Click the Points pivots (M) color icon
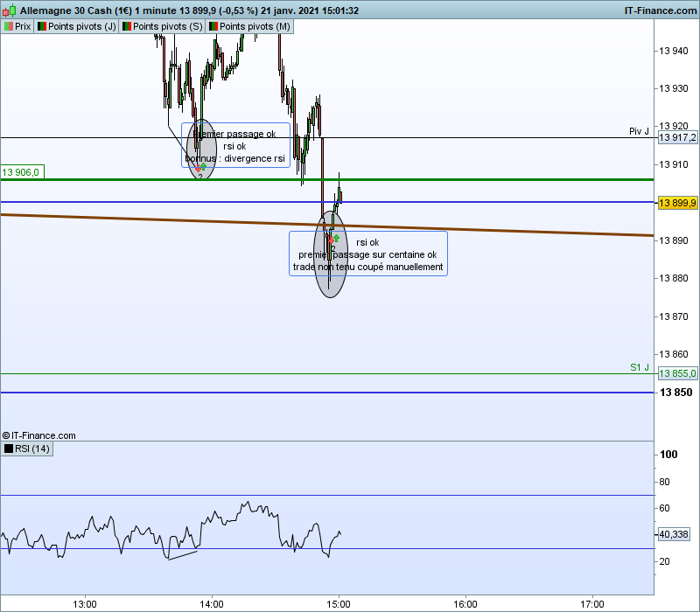This screenshot has height=612, width=700. tap(213, 26)
